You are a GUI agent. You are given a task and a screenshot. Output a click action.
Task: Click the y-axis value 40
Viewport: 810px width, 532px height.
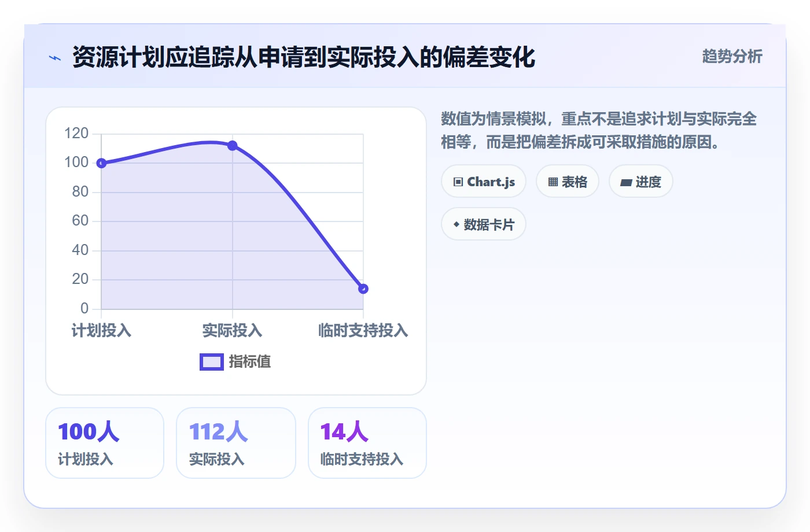click(x=80, y=250)
